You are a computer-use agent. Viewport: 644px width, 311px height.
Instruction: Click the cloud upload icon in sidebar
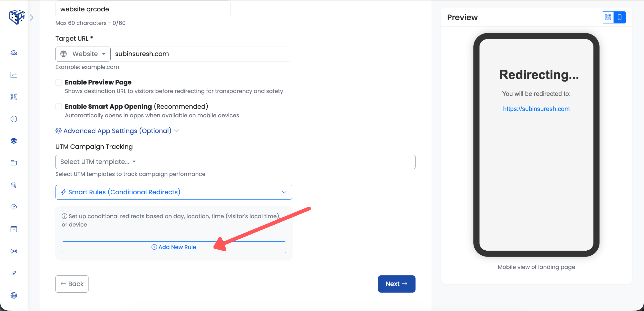[x=14, y=207]
